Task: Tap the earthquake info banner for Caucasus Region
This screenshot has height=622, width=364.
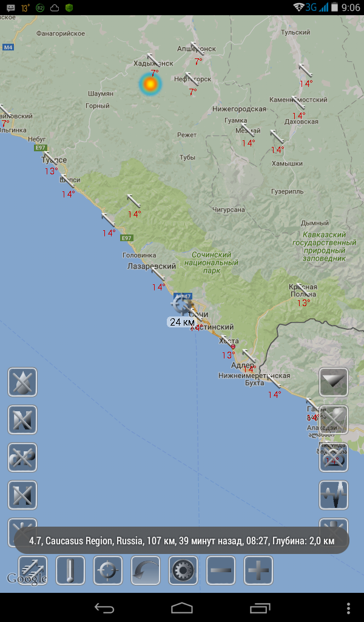Action: (x=182, y=540)
